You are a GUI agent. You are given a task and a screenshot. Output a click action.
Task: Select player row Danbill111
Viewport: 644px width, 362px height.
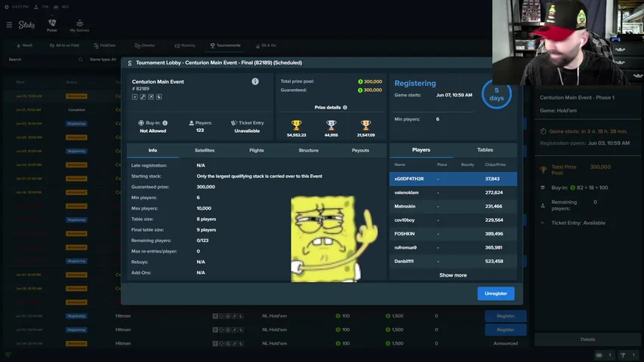453,261
